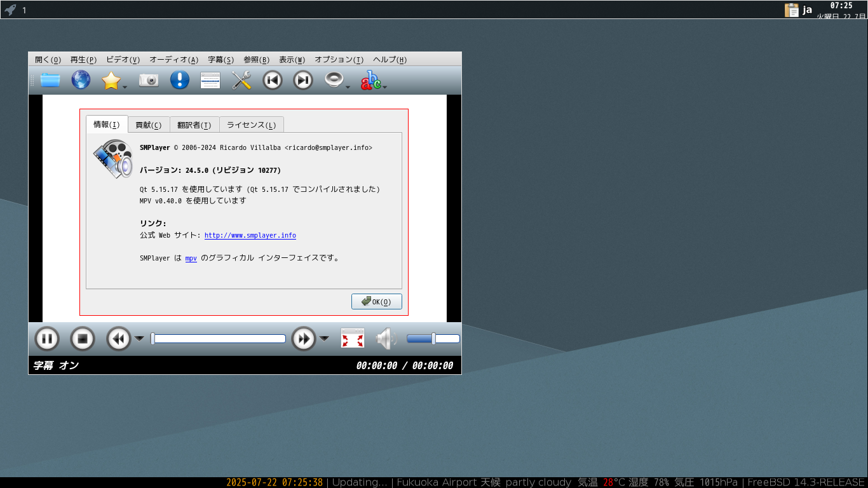Click the favorites star icon
Viewport: 868px width, 488px height.
[x=111, y=80]
